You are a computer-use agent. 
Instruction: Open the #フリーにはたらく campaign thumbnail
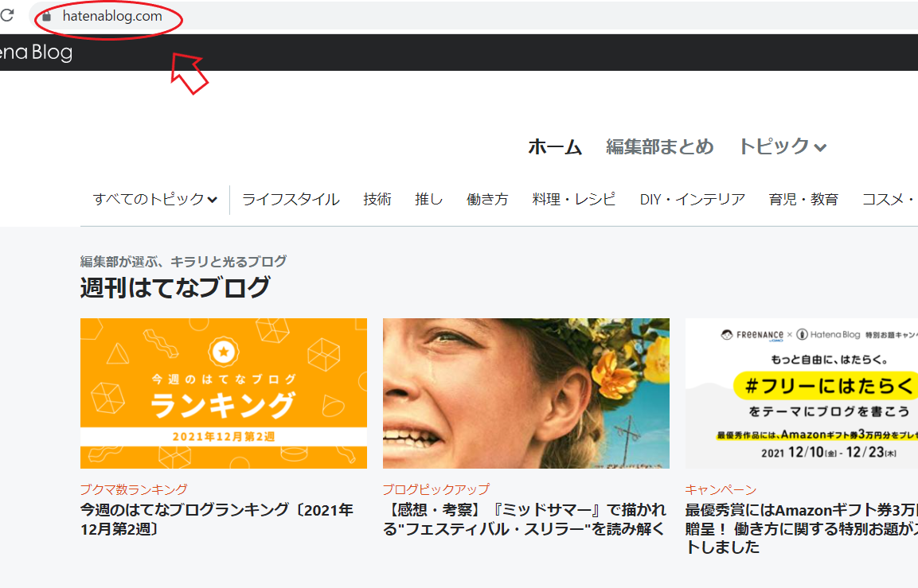click(802, 393)
